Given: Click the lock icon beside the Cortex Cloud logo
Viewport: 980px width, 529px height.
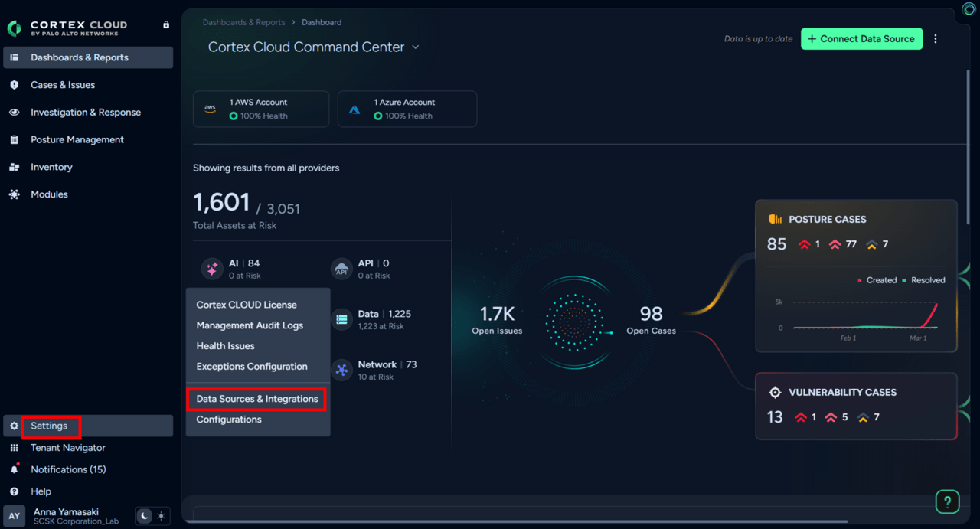Looking at the screenshot, I should 166,25.
